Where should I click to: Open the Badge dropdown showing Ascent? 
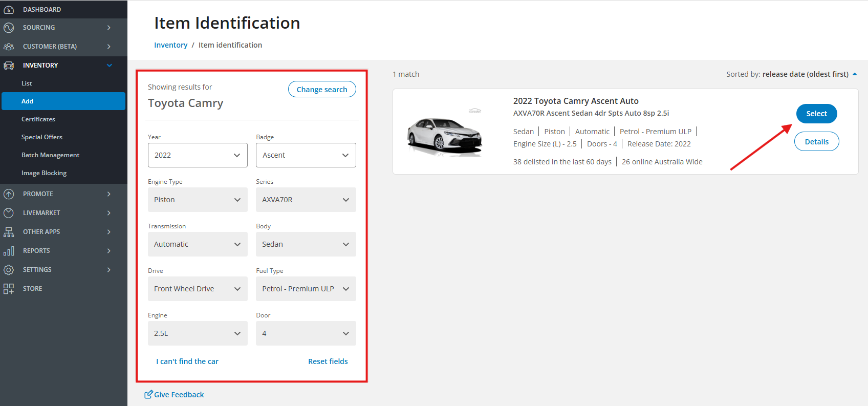[x=306, y=155]
